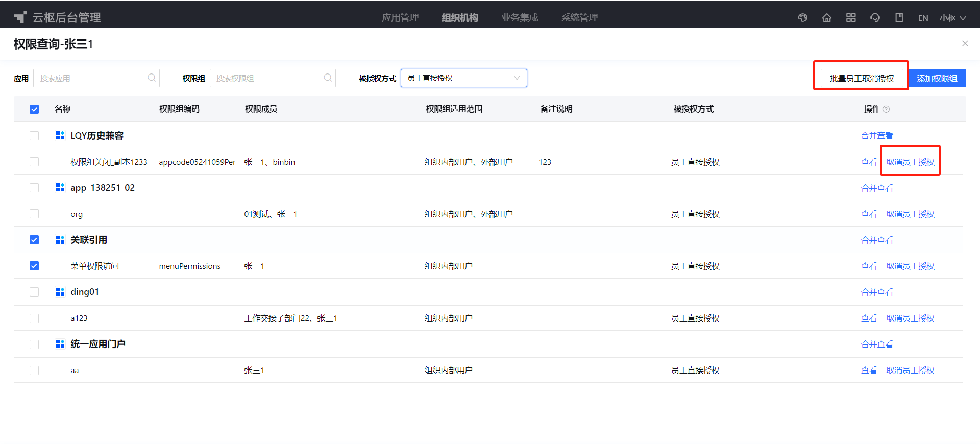The width and height of the screenshot is (980, 444).
Task: Click the 权限组适用范围 column header
Action: [454, 109]
